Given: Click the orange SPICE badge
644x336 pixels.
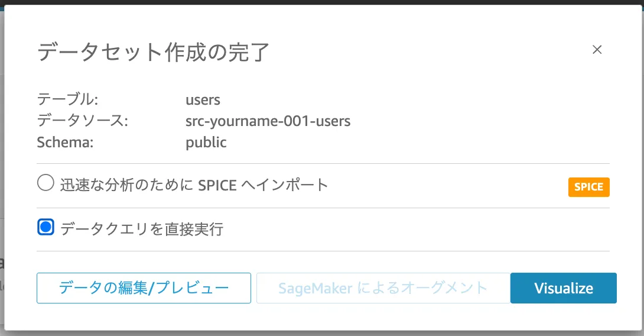Looking at the screenshot, I should point(588,187).
